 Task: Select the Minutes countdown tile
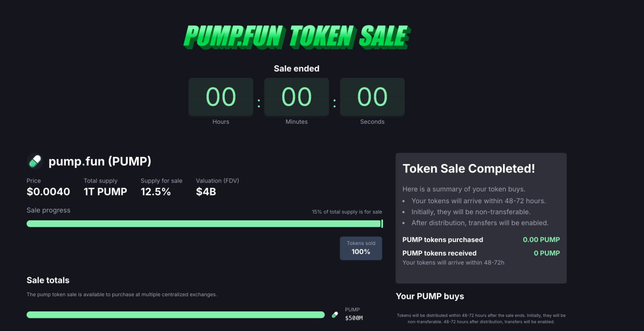tap(296, 97)
